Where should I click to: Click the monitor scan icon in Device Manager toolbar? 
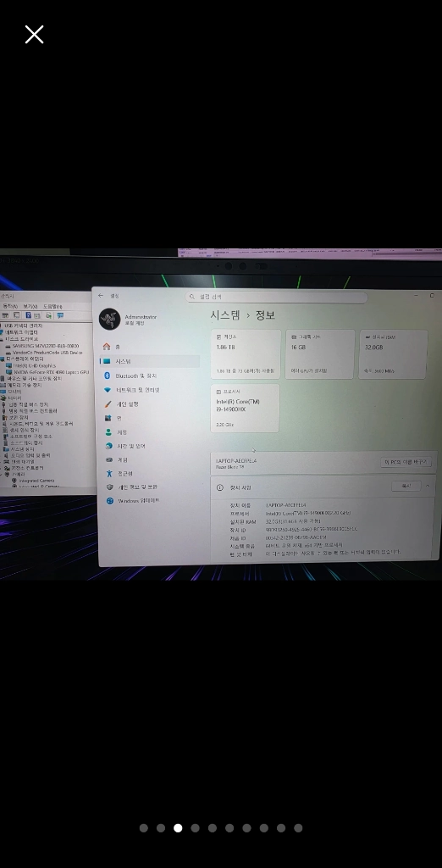point(60,315)
